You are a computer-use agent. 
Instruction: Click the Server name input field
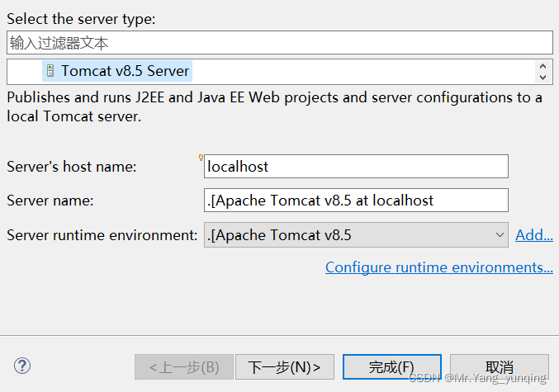click(x=356, y=201)
